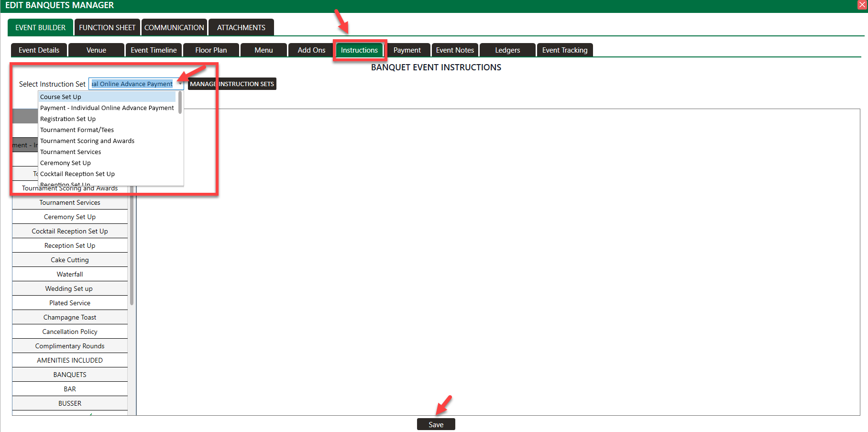This screenshot has height=432, width=868.
Task: Open the Event Tracking sub-tab
Action: (x=564, y=50)
